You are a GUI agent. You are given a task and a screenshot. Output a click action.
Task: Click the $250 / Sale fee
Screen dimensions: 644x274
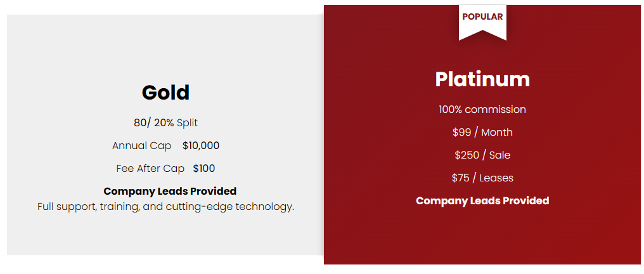[x=482, y=155]
